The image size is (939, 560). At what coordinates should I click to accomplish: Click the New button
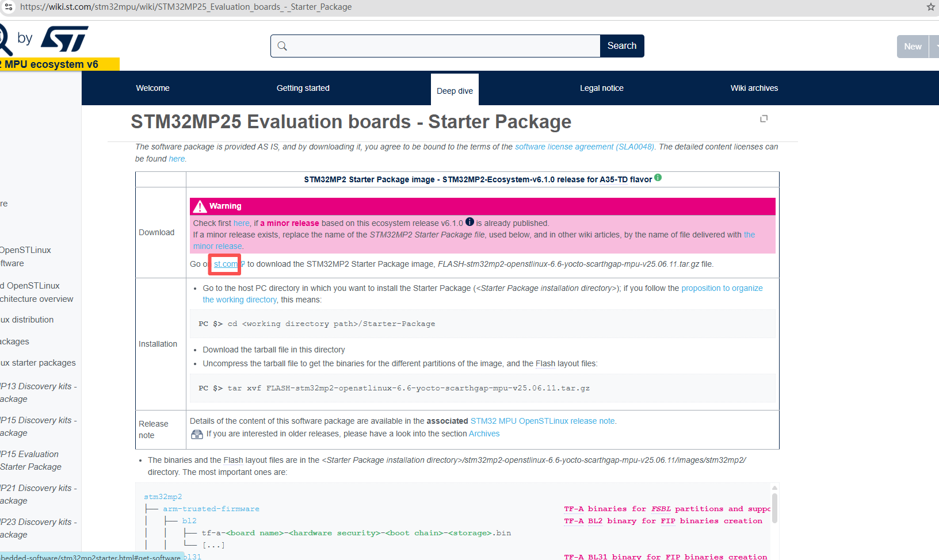point(913,47)
